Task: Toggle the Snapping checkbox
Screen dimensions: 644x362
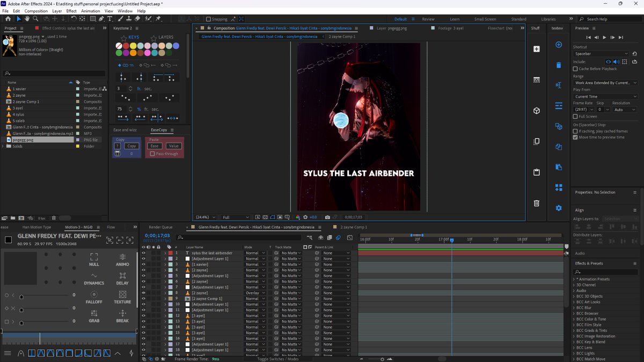Action: click(209, 19)
